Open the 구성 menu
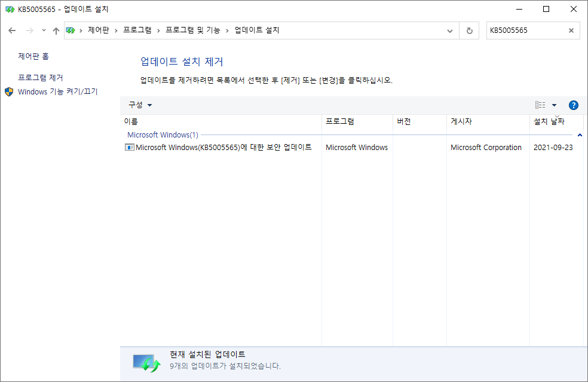Image resolution: width=588 pixels, height=382 pixels. (140, 105)
